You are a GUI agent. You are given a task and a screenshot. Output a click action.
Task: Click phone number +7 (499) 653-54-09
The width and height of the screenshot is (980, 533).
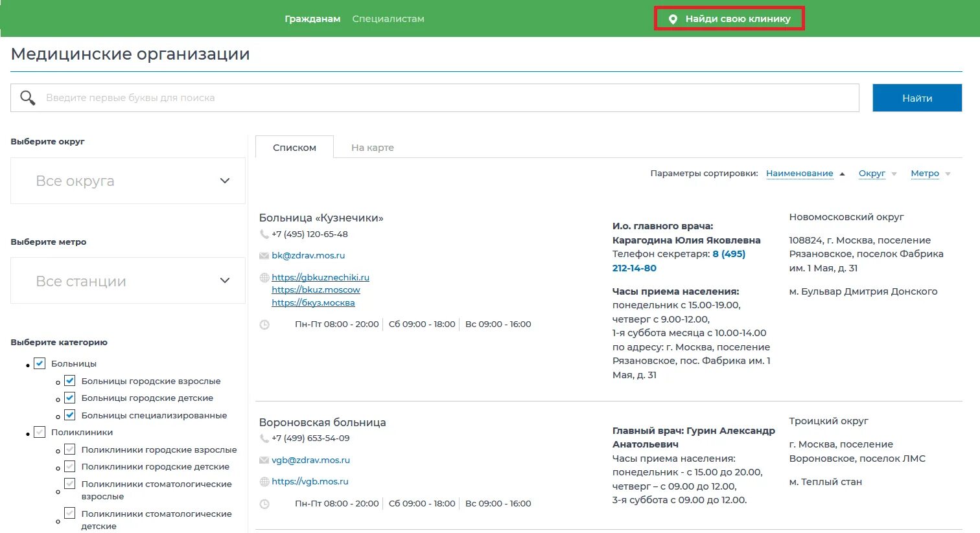310,438
